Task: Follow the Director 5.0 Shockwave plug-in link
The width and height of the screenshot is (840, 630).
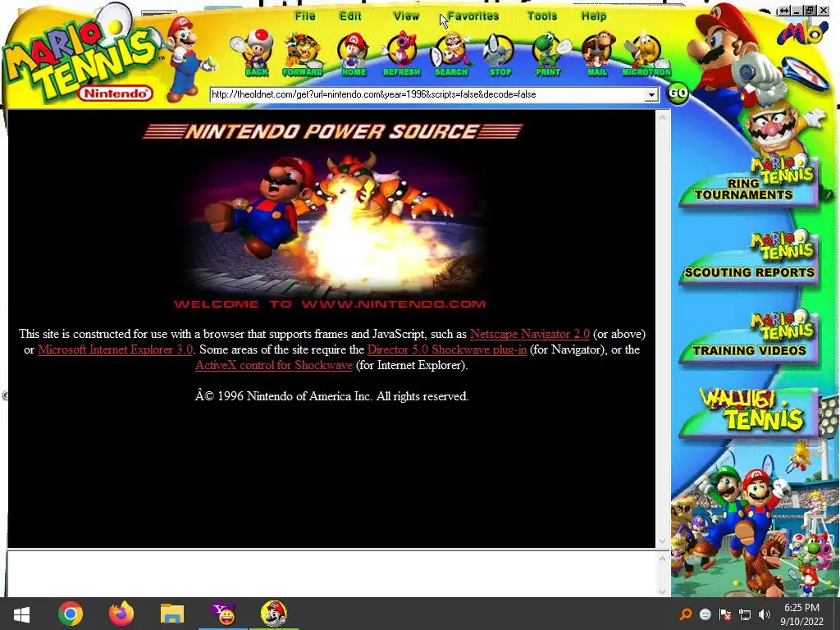Action: click(x=447, y=349)
